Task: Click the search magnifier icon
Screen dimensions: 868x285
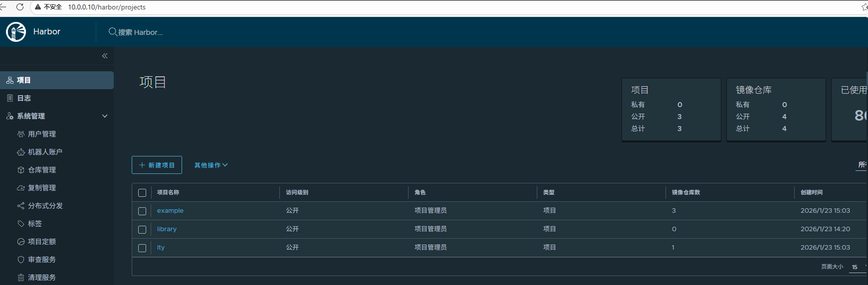Action: [x=113, y=32]
